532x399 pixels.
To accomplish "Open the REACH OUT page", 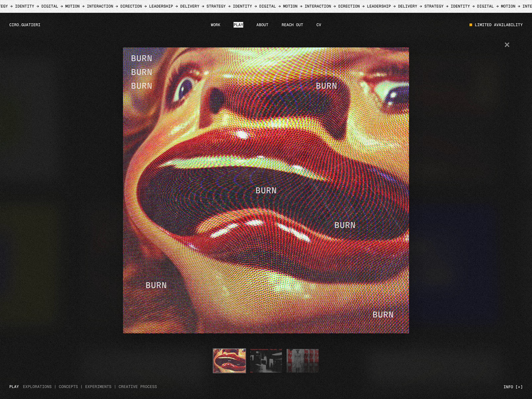I will (292, 25).
